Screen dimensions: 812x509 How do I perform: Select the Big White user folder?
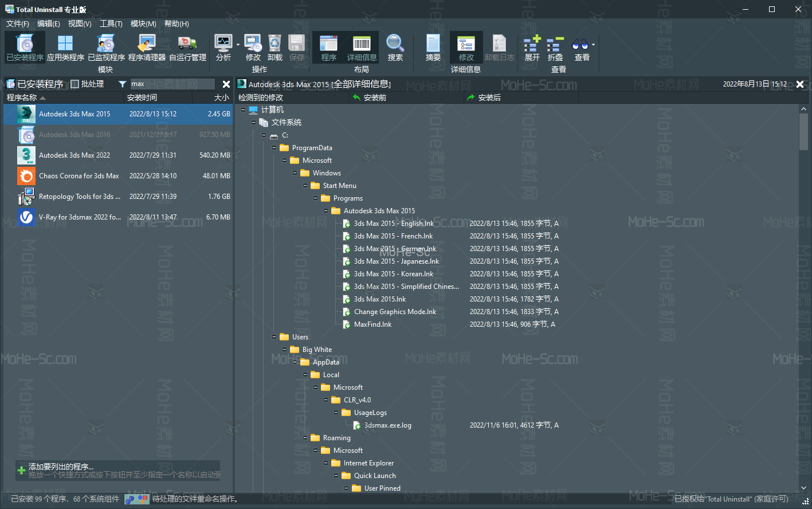coord(317,350)
